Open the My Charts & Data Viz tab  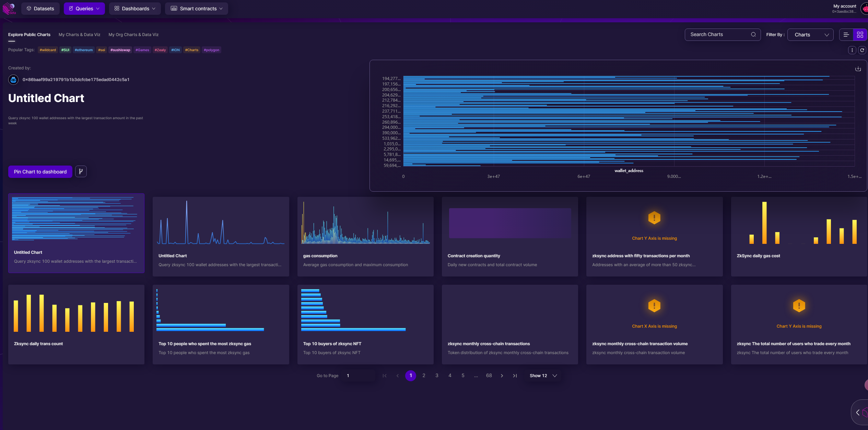click(79, 35)
